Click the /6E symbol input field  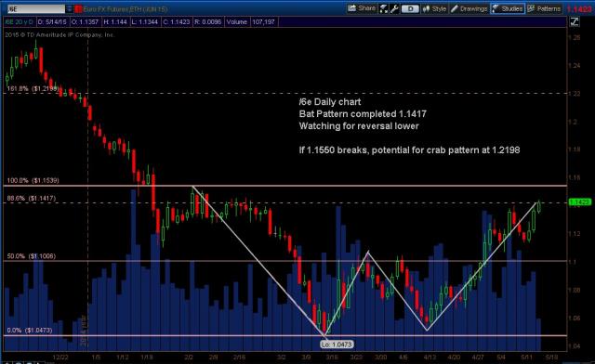36,8
